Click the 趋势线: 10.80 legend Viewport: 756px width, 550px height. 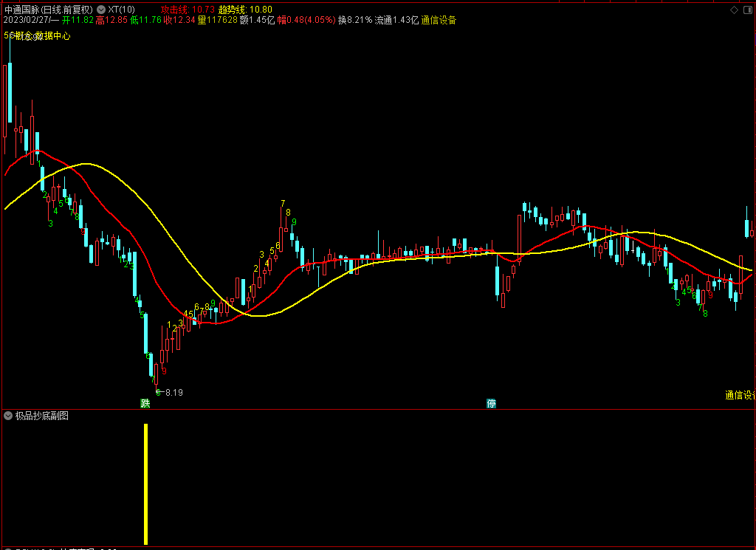click(245, 10)
